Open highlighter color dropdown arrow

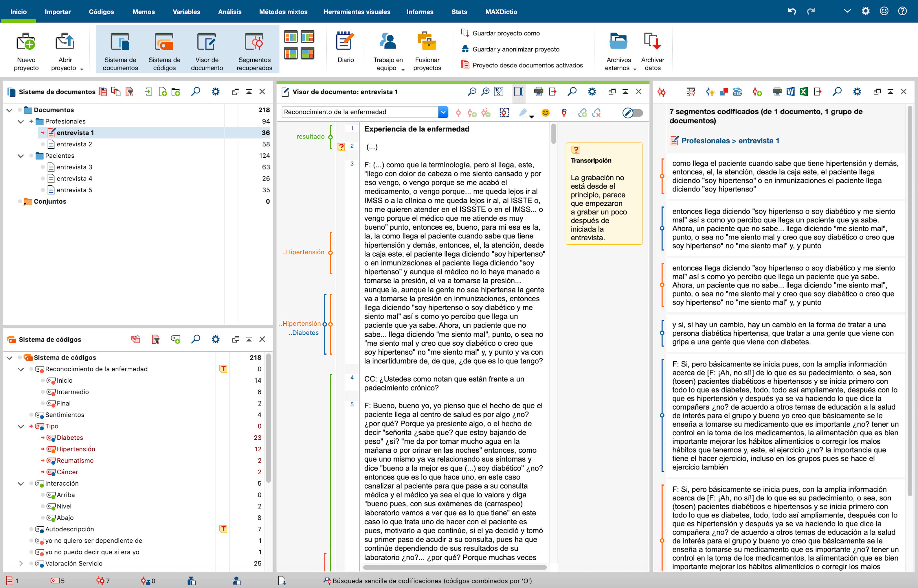coord(531,117)
